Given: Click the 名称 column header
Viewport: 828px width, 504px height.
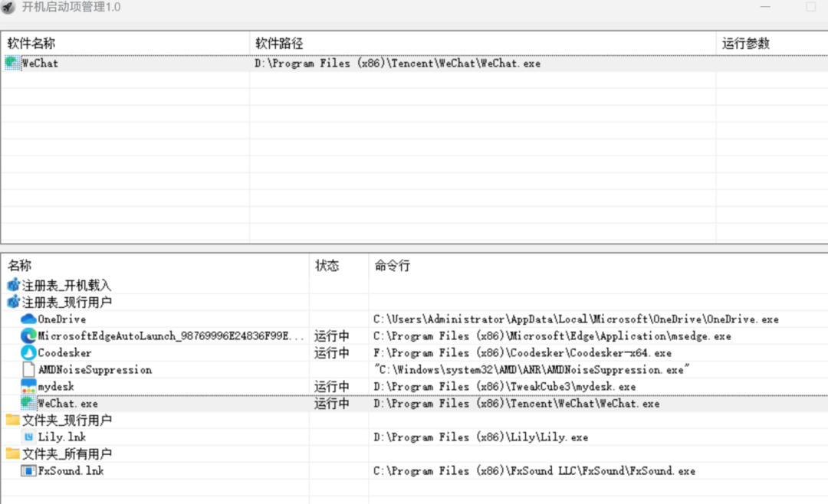Looking at the screenshot, I should pyautogui.click(x=155, y=266).
